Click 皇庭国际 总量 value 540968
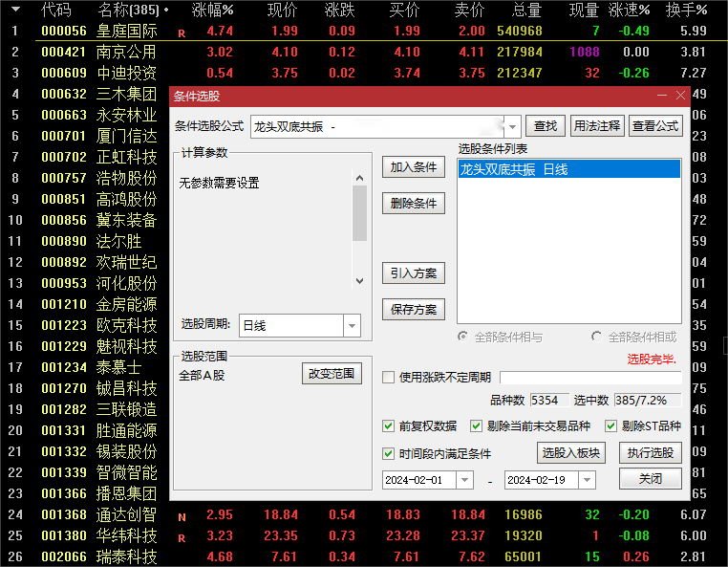Screen dimensions: 728x567 coord(520,31)
